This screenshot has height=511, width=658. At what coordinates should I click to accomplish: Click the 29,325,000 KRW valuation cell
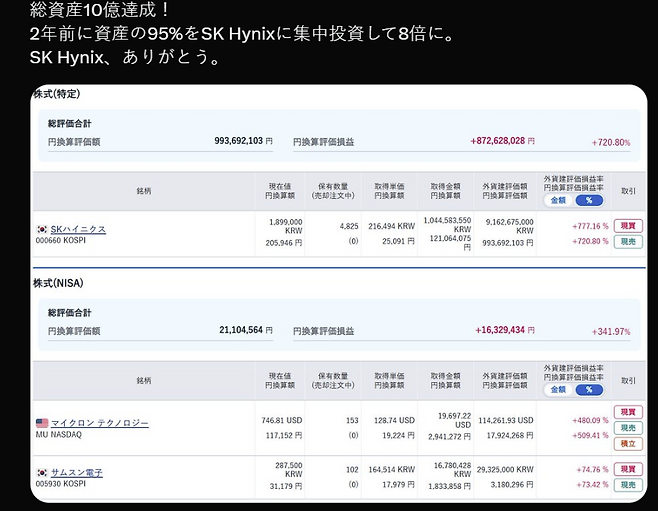point(505,469)
